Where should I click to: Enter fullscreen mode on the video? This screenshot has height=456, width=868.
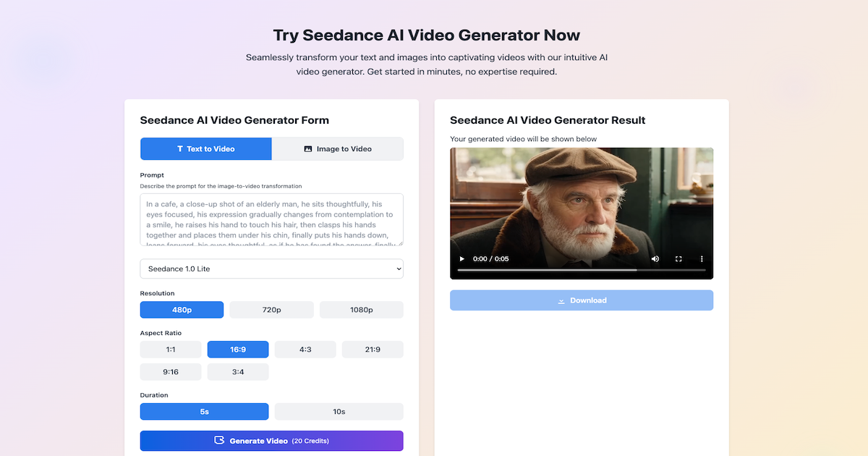tap(678, 258)
